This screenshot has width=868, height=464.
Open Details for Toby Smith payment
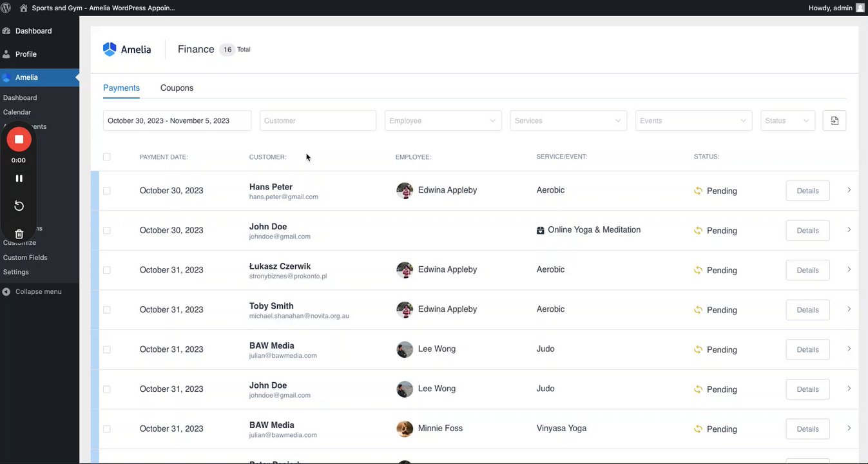(807, 310)
